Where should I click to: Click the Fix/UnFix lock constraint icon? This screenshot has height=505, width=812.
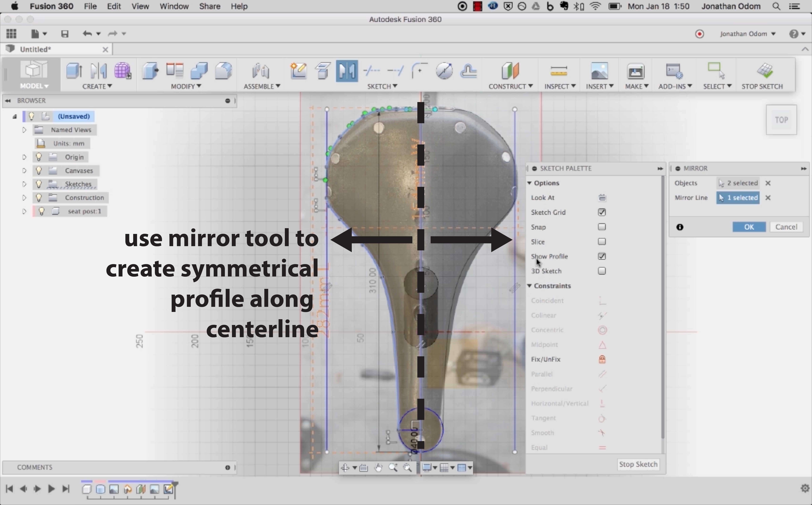pos(602,359)
